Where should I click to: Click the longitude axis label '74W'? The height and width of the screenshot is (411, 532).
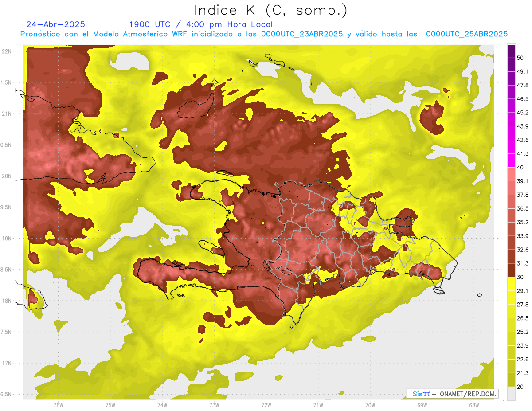coord(162,406)
